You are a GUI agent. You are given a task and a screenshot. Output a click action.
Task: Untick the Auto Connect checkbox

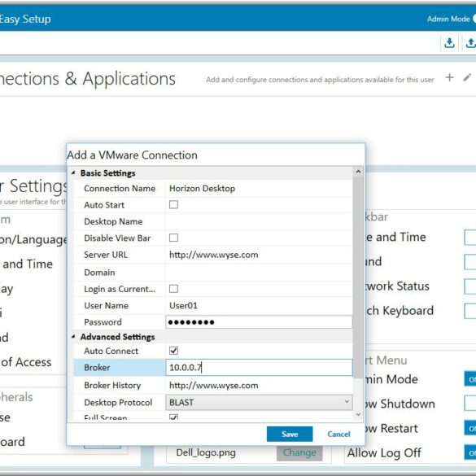[x=173, y=351]
